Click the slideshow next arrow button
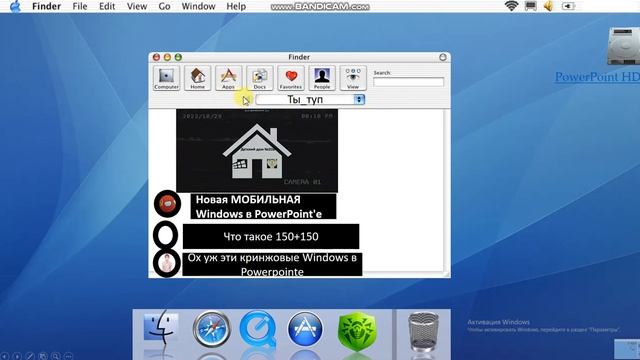640x360 pixels. point(17,356)
